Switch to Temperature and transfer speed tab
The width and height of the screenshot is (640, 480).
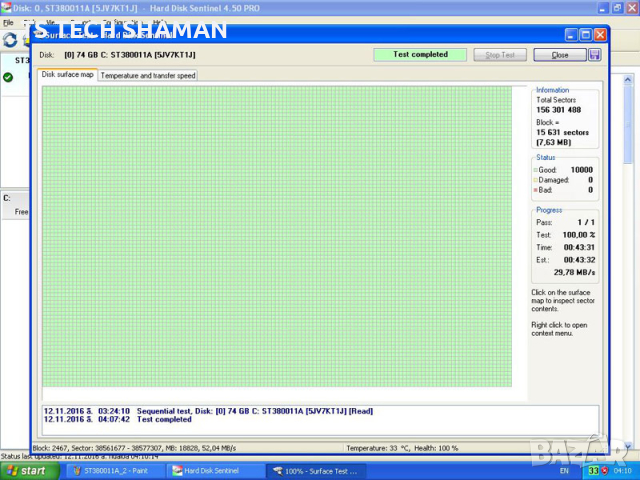tap(148, 75)
